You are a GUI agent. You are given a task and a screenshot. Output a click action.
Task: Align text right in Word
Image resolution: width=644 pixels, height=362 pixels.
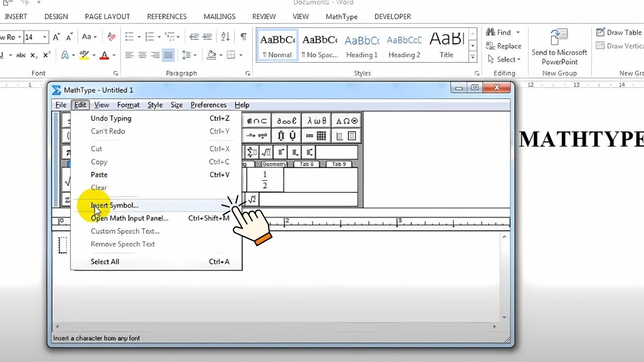point(155,55)
